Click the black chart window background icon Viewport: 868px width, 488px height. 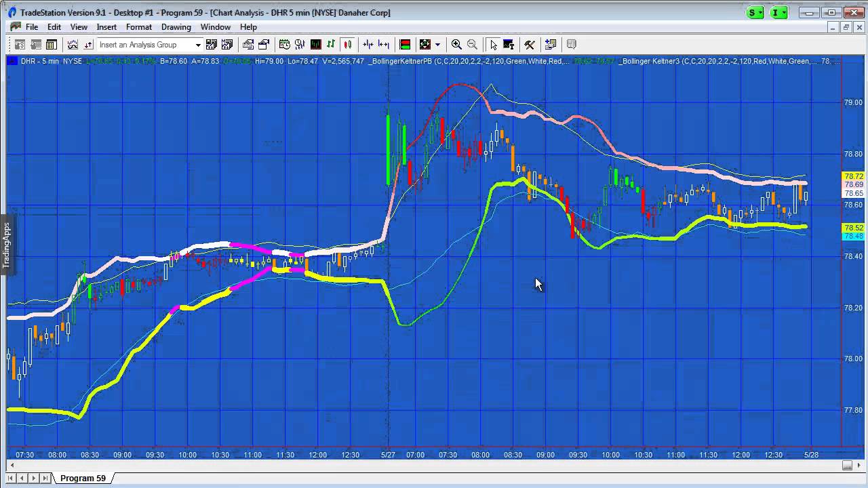316,45
